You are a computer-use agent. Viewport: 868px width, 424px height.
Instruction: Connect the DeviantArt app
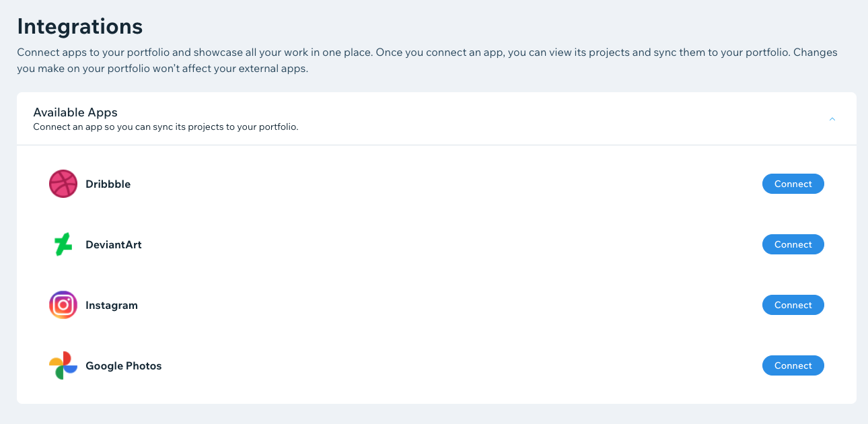793,244
